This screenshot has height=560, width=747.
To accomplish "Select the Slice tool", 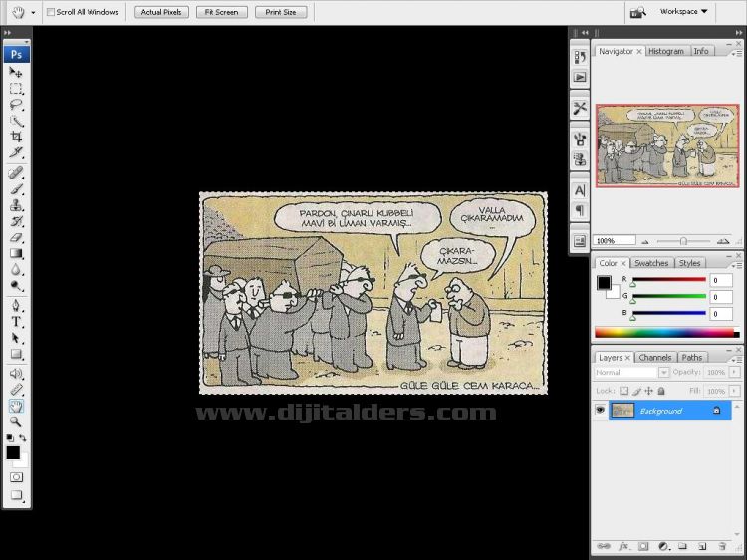I will (x=16, y=152).
